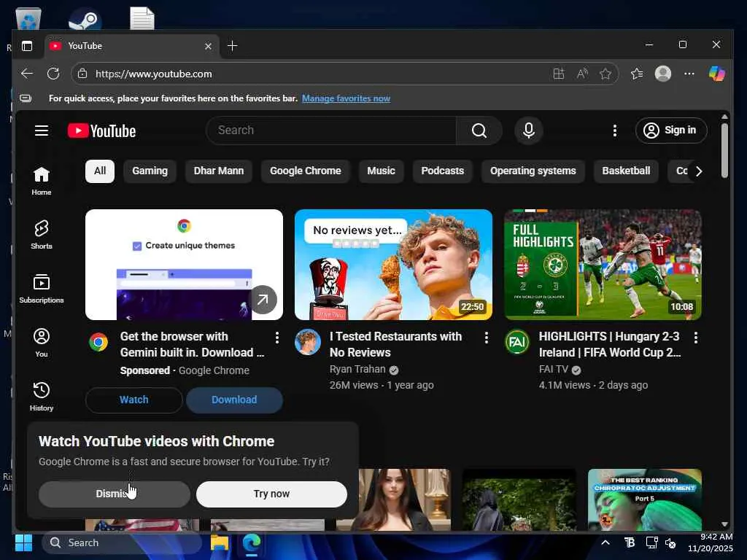747x560 pixels.
Task: Open YouTube settings three-dot menu
Action: point(614,131)
